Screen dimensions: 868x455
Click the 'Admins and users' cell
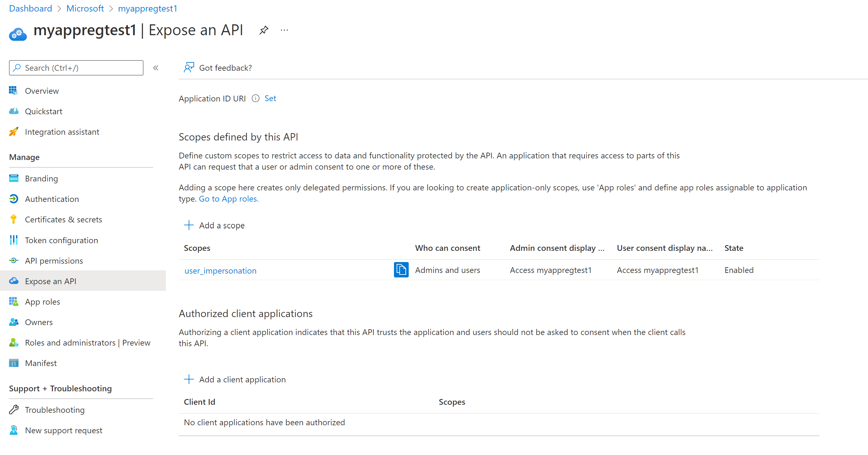click(447, 270)
